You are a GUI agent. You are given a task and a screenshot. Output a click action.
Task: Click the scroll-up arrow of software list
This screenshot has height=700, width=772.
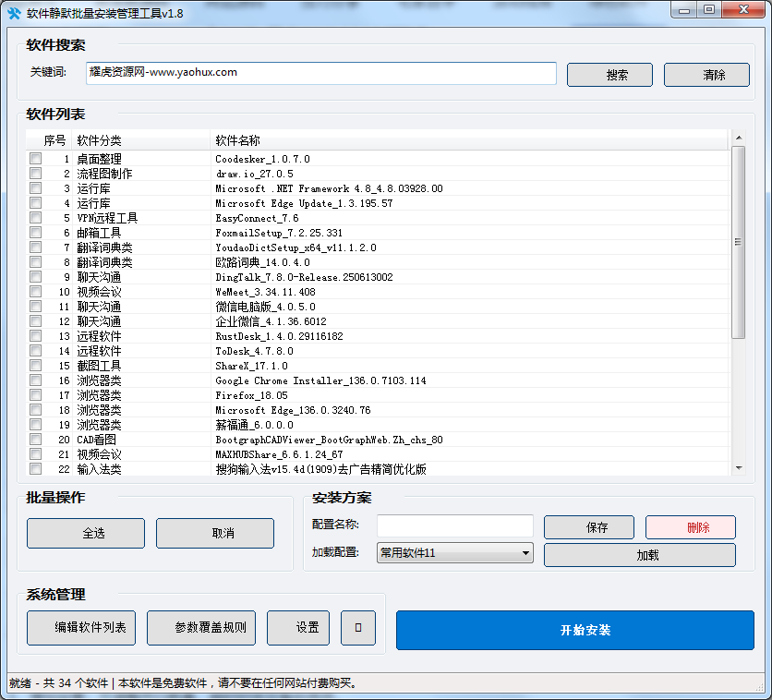click(738, 139)
